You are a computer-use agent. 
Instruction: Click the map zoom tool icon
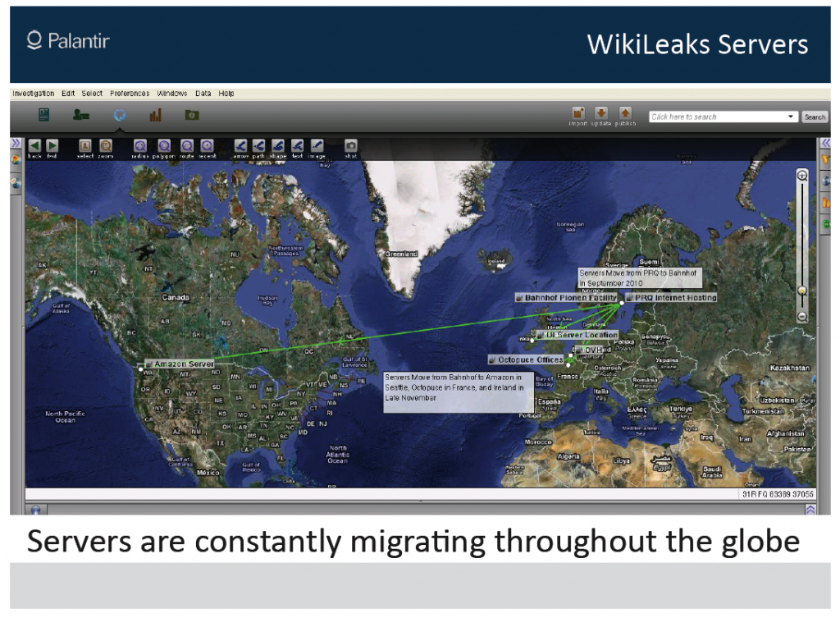click(x=106, y=145)
